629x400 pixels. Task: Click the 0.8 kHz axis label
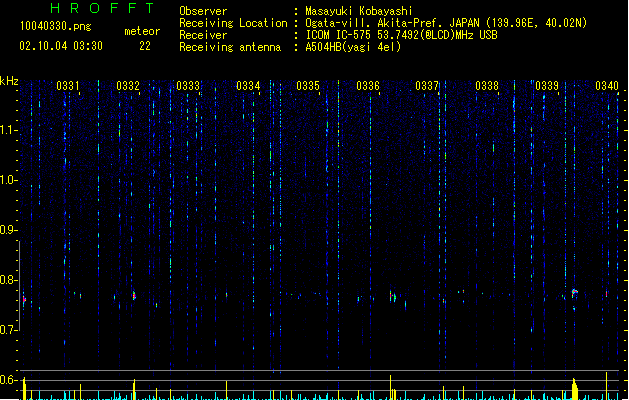click(x=9, y=280)
